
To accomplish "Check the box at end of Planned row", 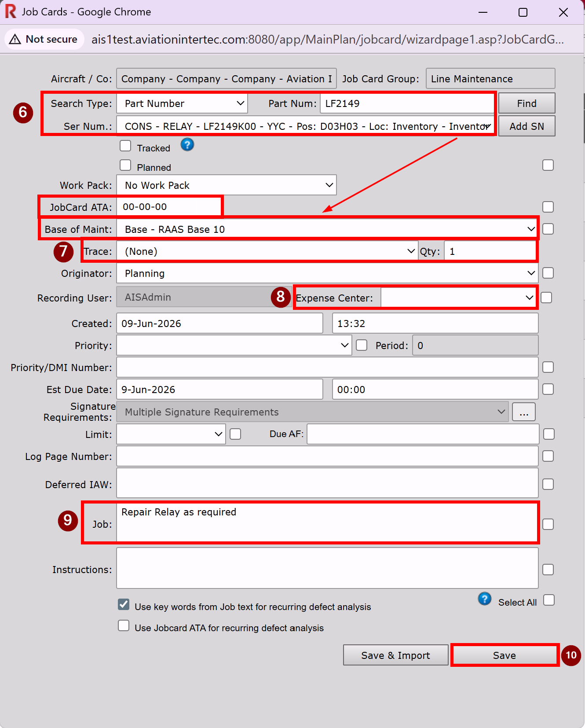I will tap(548, 165).
